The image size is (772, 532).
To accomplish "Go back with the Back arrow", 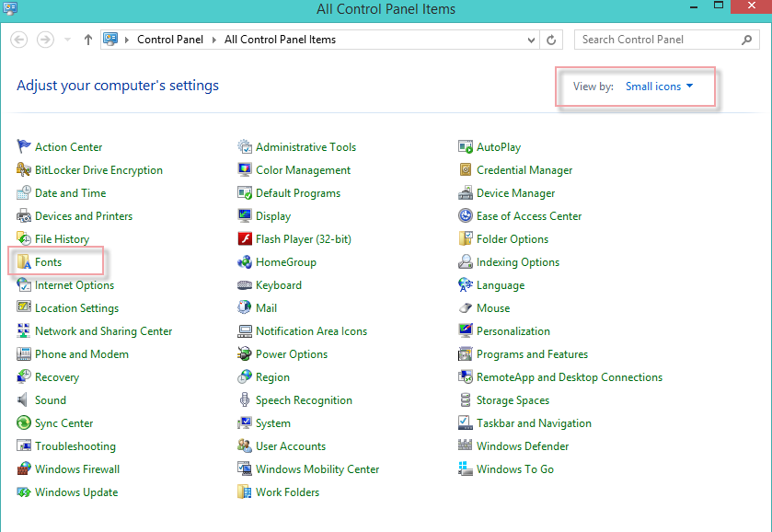I will (x=19, y=40).
